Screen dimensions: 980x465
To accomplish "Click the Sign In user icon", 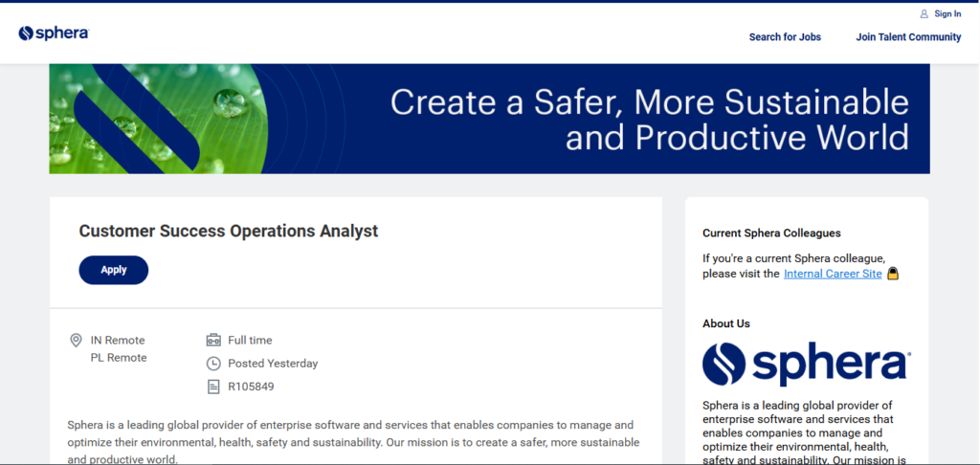I will pyautogui.click(x=924, y=13).
